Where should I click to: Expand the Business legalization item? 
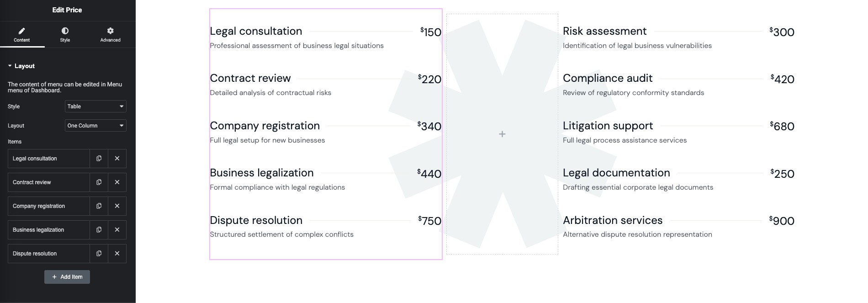[48, 230]
